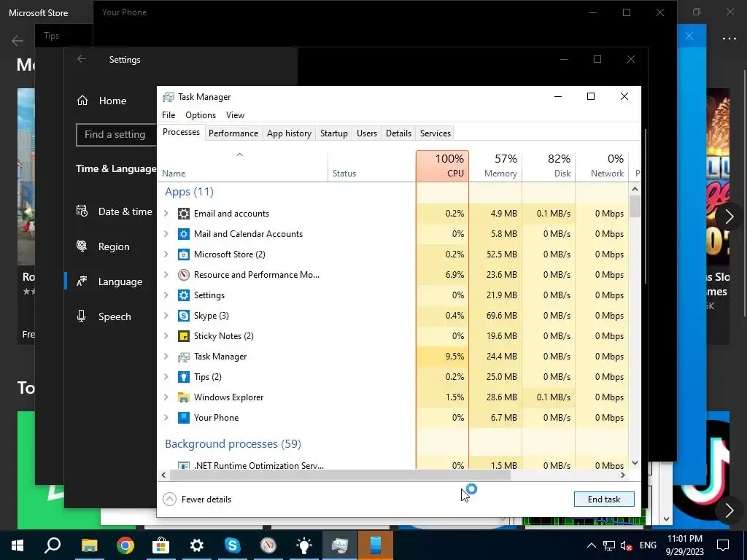Click the Mail and Calendar Accounts icon

pyautogui.click(x=183, y=234)
